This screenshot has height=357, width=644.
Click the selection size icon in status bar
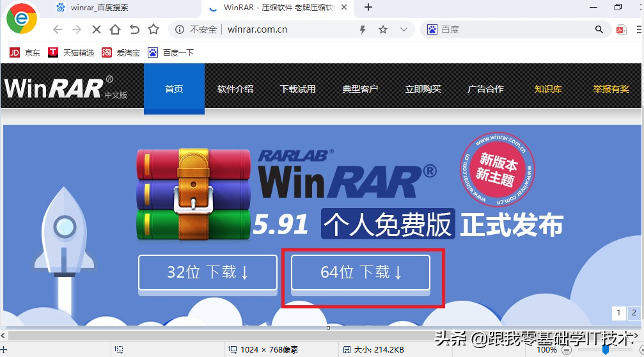119,350
